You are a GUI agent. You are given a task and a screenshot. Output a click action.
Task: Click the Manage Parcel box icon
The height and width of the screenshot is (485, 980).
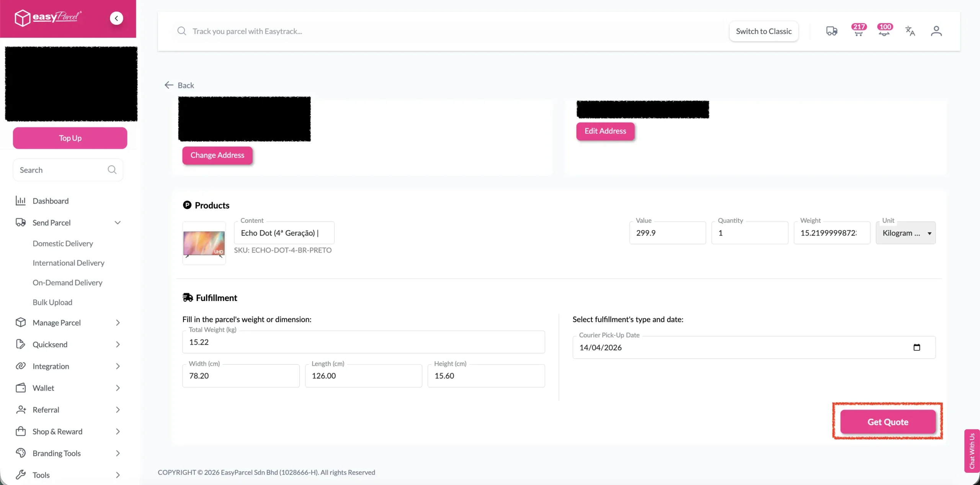click(21, 322)
